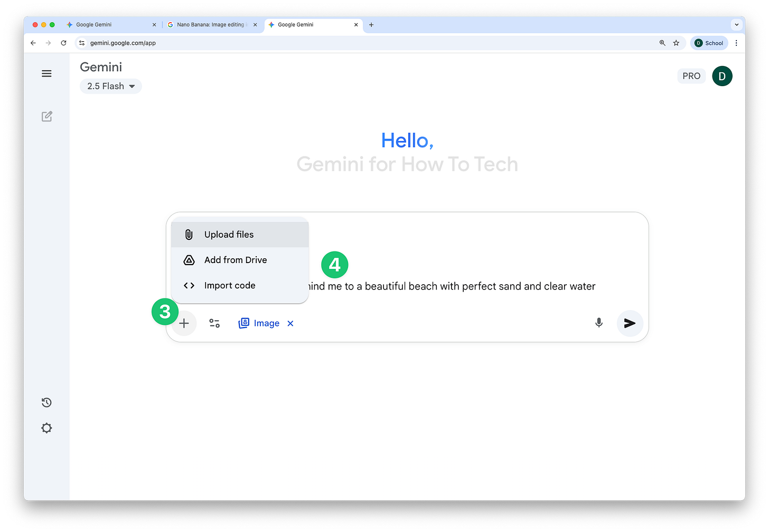Open the tab search dropdown arrow
Viewport: 769px width, 532px height.
click(736, 25)
